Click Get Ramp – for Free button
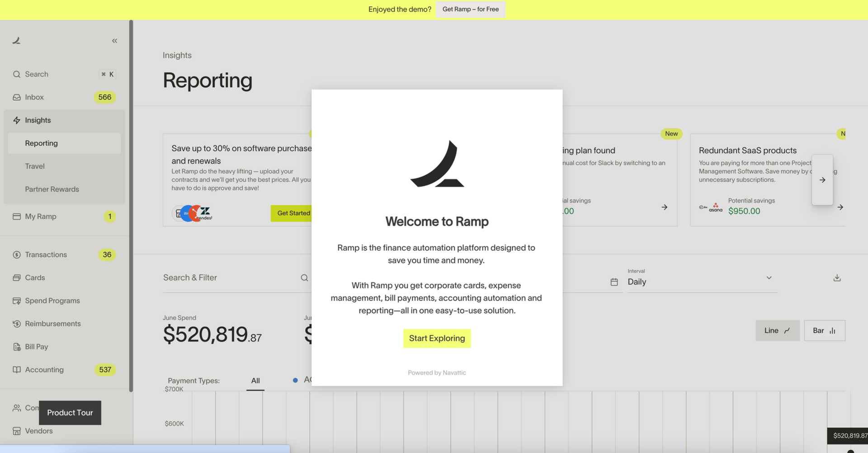 point(471,9)
